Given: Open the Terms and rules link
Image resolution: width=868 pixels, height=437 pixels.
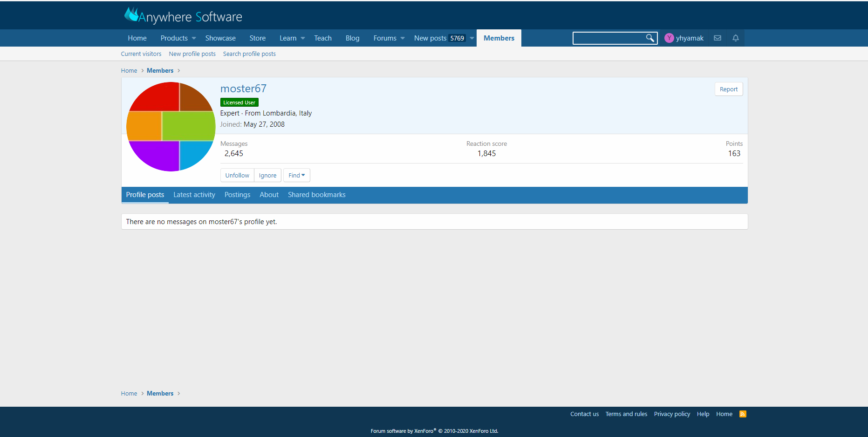Looking at the screenshot, I should click(626, 414).
